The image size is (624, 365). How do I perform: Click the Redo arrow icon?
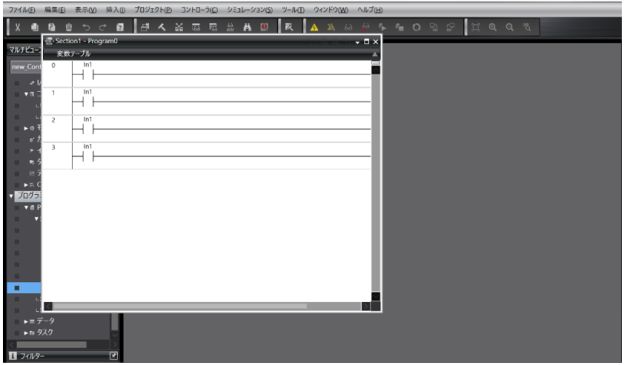click(x=103, y=27)
